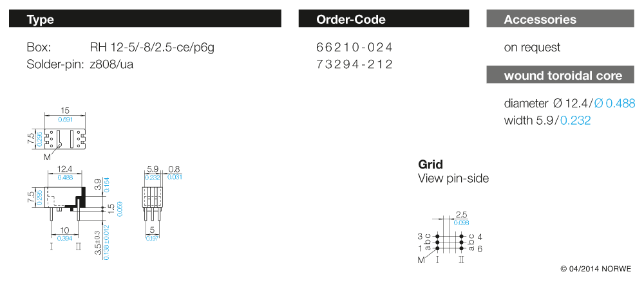Viewport: 644px width, 283px height.
Task: Click the 'on request' accessories text
Action: point(532,47)
